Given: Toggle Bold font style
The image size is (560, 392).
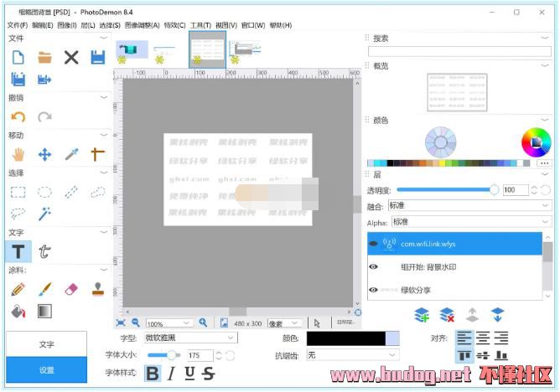Looking at the screenshot, I should pyautogui.click(x=153, y=374).
